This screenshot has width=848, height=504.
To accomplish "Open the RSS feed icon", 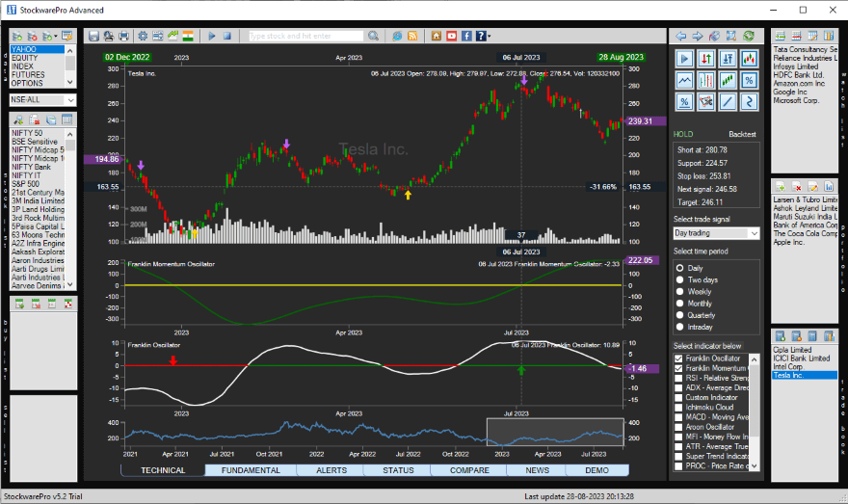I will [412, 36].
